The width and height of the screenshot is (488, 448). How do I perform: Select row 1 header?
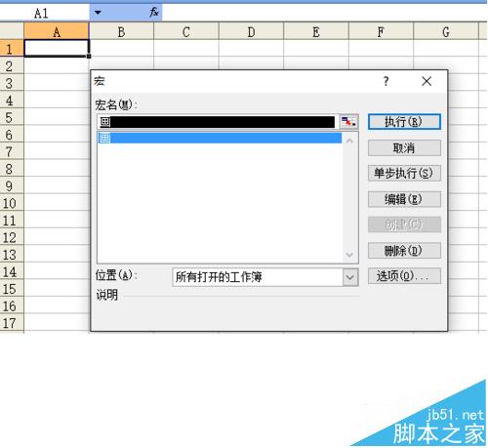pyautogui.click(x=12, y=49)
